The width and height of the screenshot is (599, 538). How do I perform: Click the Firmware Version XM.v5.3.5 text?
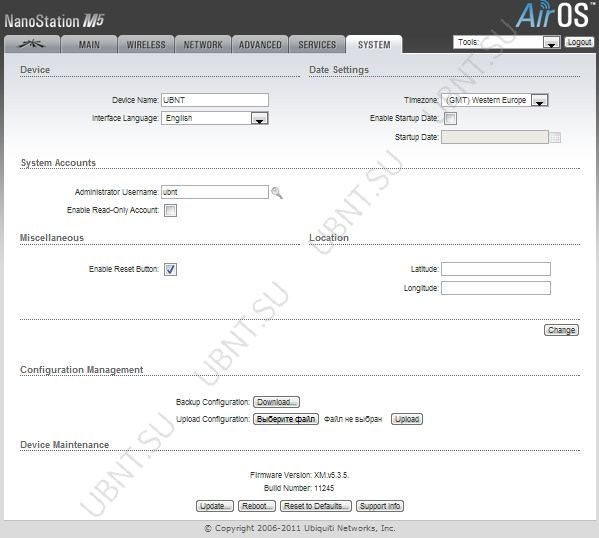point(299,475)
